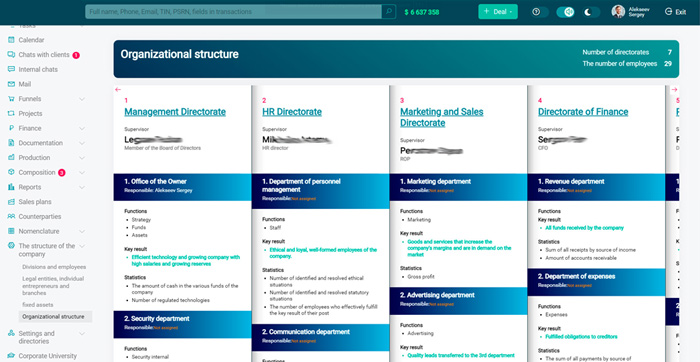Click the user avatar photo
This screenshot has width=700, height=362.
coord(618,12)
